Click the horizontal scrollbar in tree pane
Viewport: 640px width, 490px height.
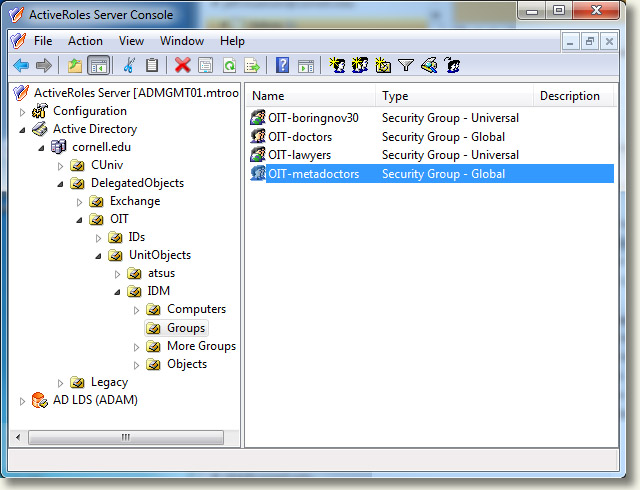click(x=126, y=437)
